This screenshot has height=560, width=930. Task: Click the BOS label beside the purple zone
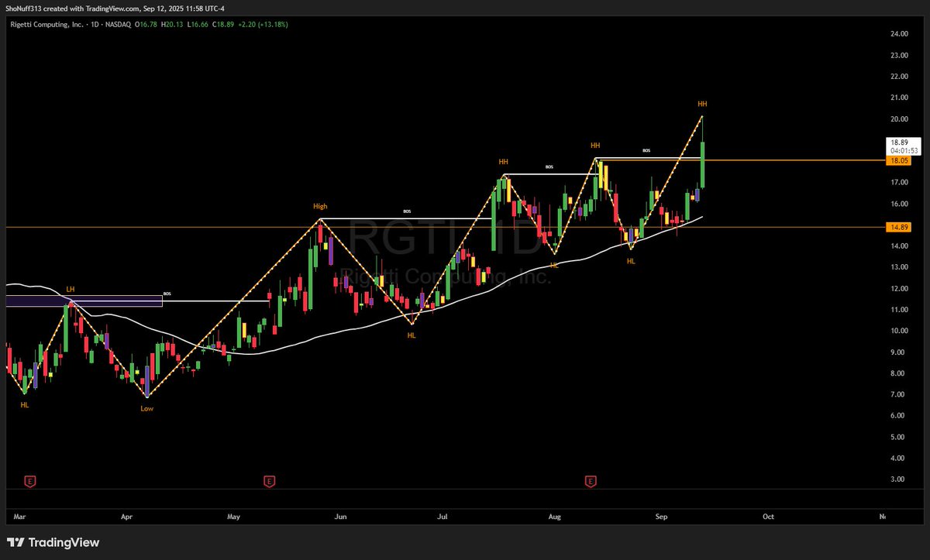click(167, 295)
